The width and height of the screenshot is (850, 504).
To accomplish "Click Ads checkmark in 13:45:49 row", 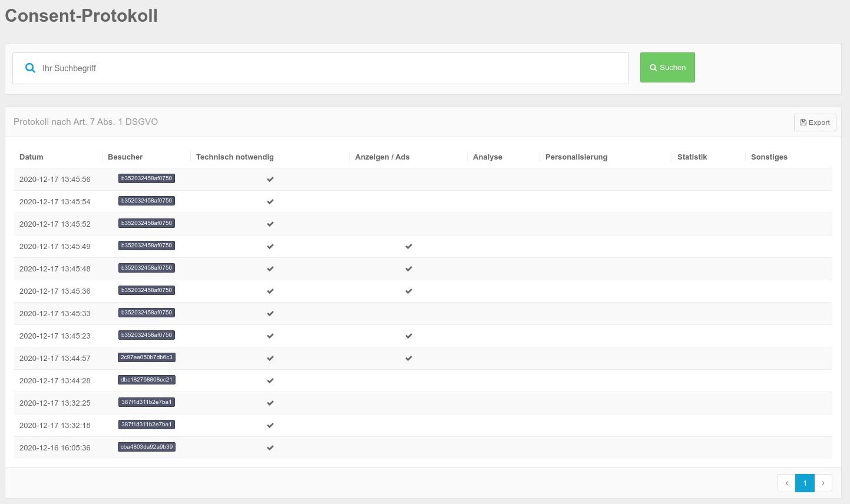I will coord(409,247).
